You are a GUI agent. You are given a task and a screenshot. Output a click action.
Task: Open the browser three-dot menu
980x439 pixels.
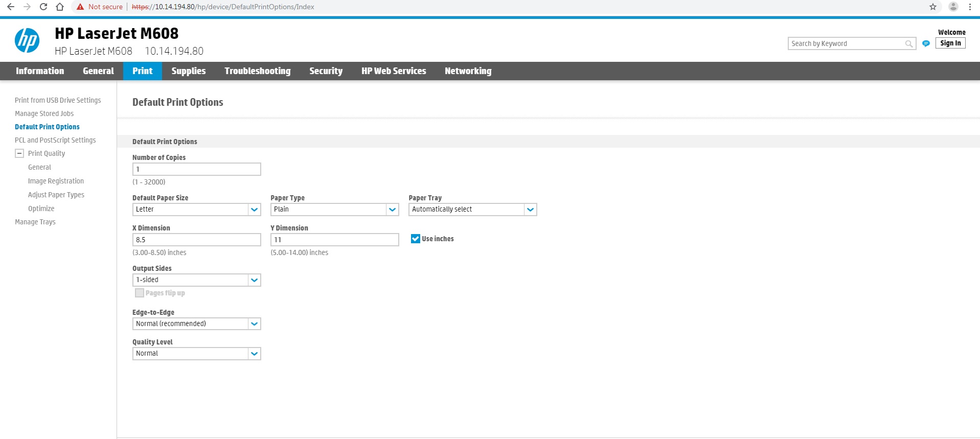coord(970,7)
